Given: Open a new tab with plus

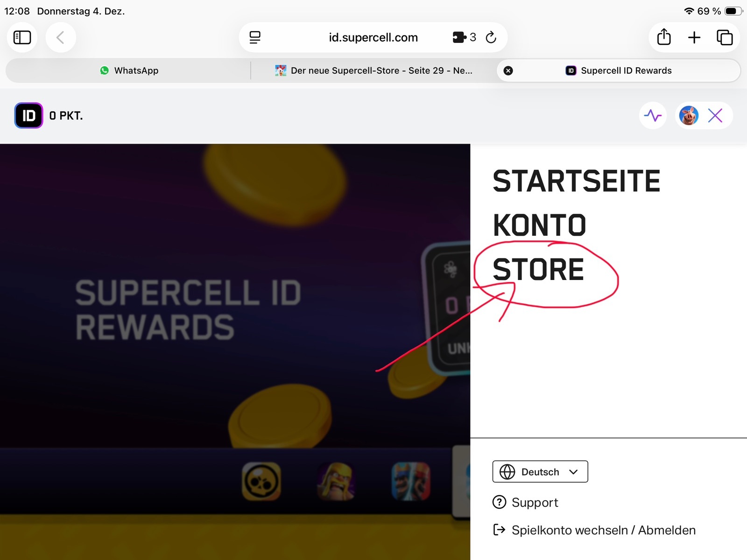Looking at the screenshot, I should pyautogui.click(x=694, y=37).
